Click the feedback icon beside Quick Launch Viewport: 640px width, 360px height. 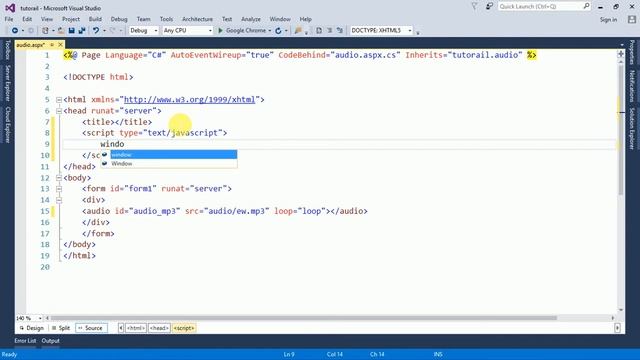click(489, 7)
